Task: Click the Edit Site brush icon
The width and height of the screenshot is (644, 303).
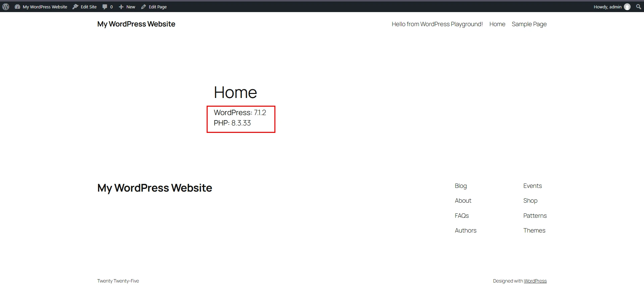Action: tap(75, 7)
